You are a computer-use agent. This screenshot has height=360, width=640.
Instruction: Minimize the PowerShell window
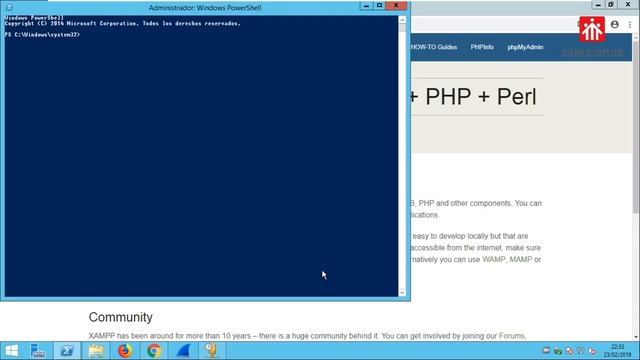pos(366,6)
